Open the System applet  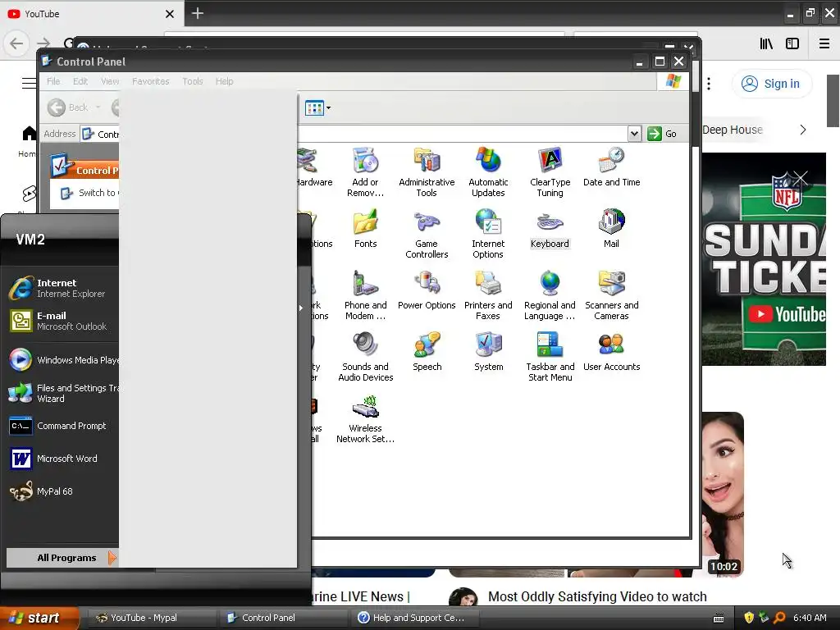(488, 351)
